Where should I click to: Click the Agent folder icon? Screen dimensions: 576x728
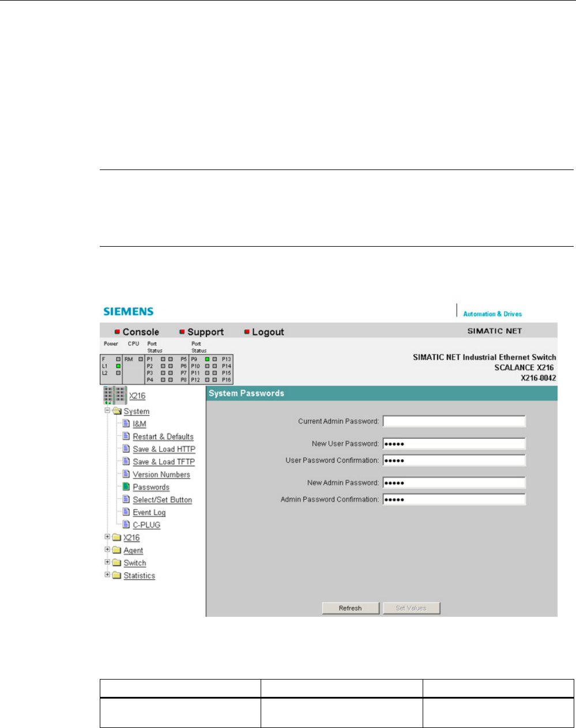(x=117, y=550)
